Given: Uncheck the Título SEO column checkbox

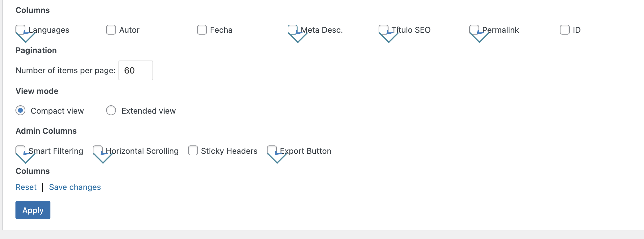Looking at the screenshot, I should point(384,30).
